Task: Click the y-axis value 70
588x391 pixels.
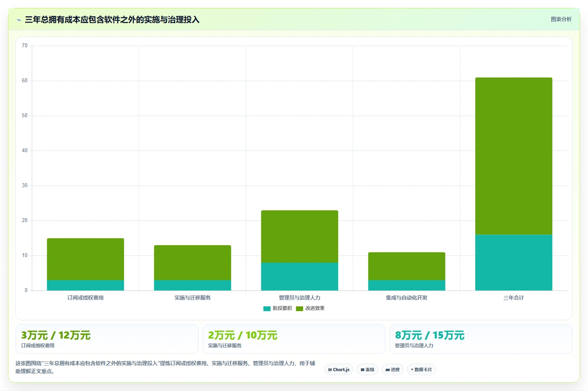Action: tap(25, 46)
